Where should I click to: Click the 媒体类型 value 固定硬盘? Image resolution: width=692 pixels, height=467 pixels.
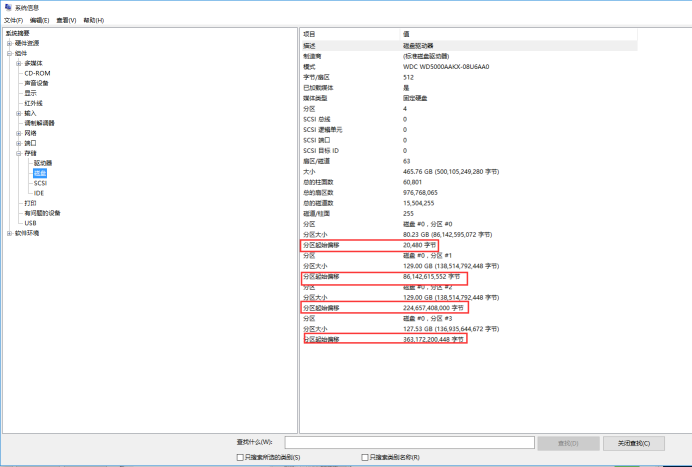pyautogui.click(x=415, y=98)
